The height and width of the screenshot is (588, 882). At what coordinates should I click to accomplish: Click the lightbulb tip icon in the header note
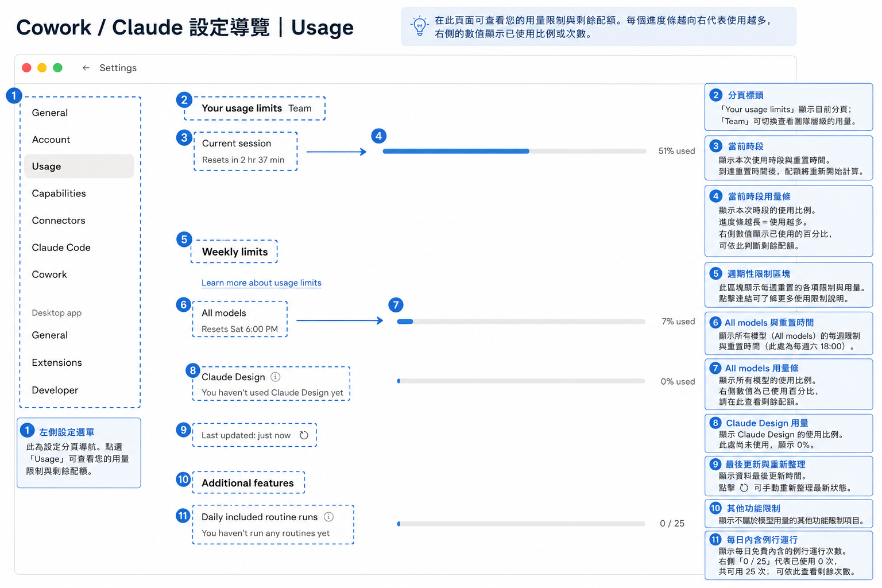420,26
